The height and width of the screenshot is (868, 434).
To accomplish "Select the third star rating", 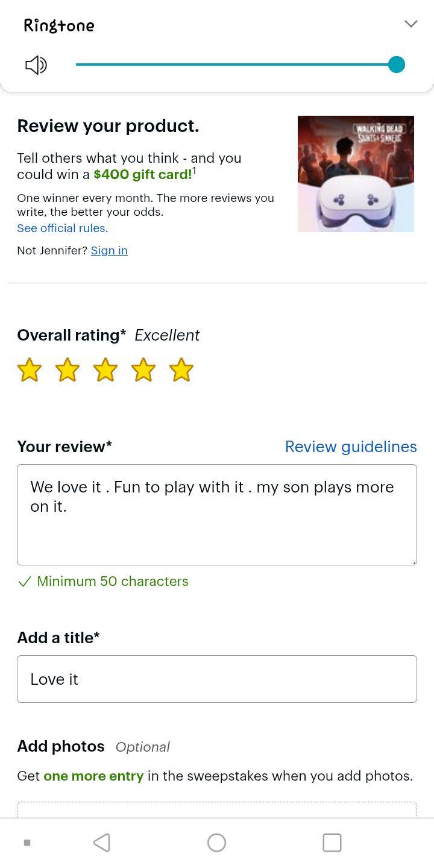I will [x=105, y=370].
